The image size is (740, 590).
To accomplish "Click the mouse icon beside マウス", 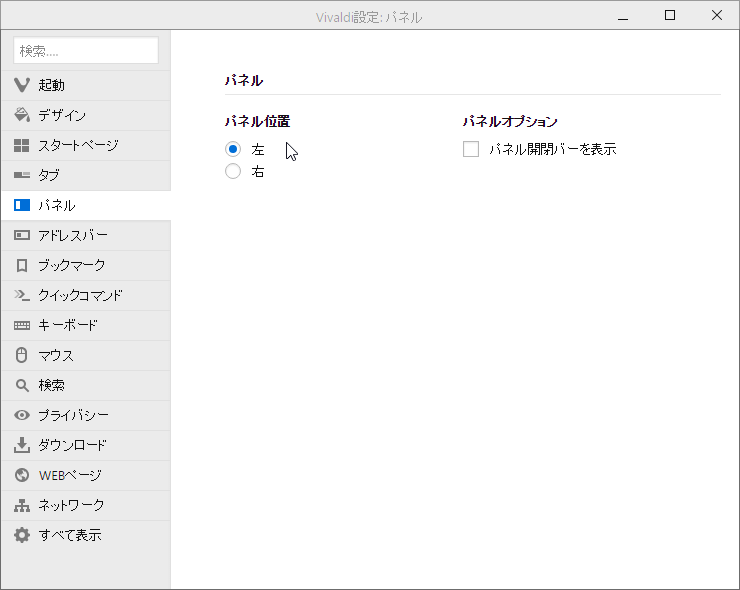I will pyautogui.click(x=22, y=355).
